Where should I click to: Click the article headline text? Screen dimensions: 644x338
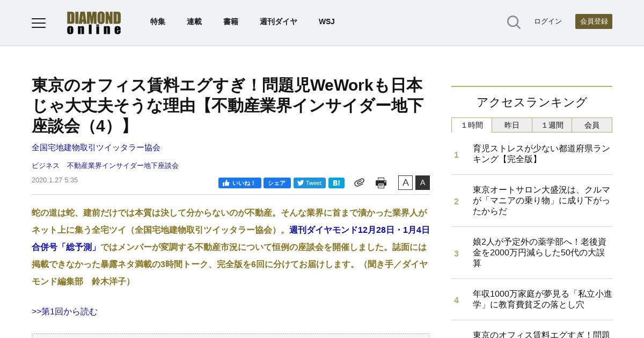point(228,105)
